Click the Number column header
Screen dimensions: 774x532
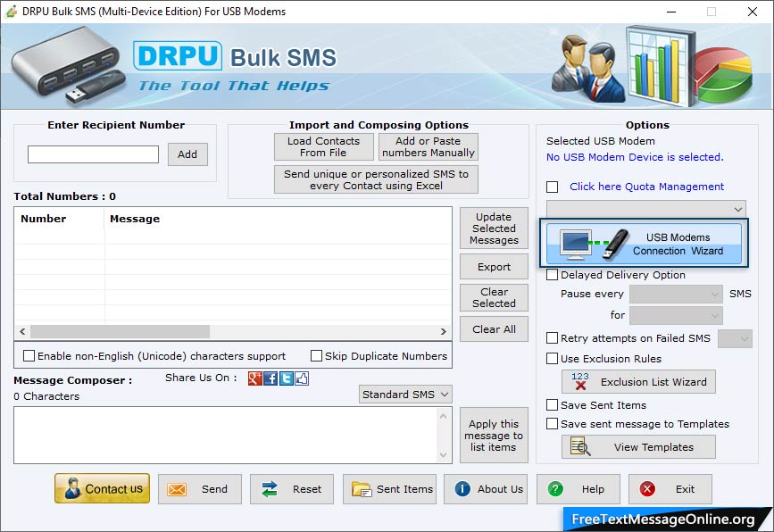[x=59, y=219]
